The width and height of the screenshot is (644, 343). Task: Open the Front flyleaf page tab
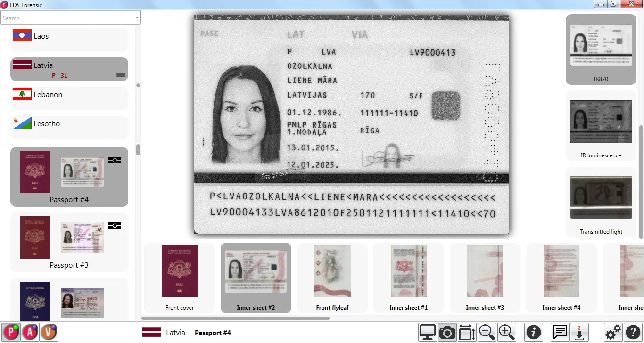click(x=332, y=278)
